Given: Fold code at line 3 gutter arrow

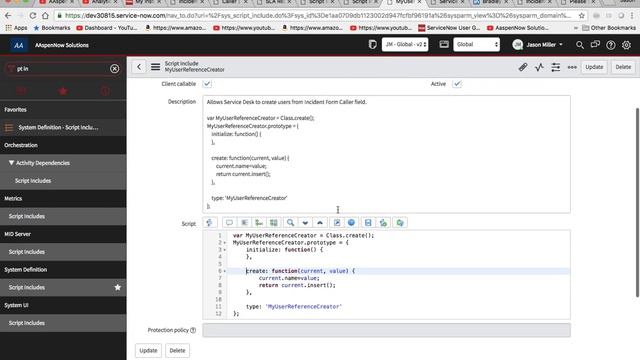Looking at the screenshot, I should tap(224, 250).
